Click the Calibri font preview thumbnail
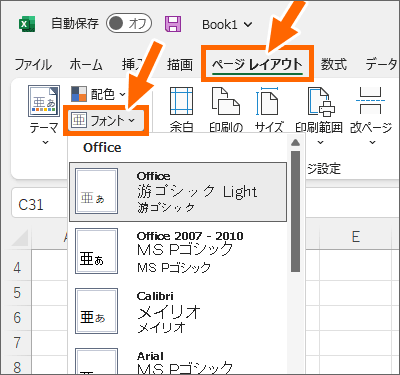400x375 pixels. 96,311
